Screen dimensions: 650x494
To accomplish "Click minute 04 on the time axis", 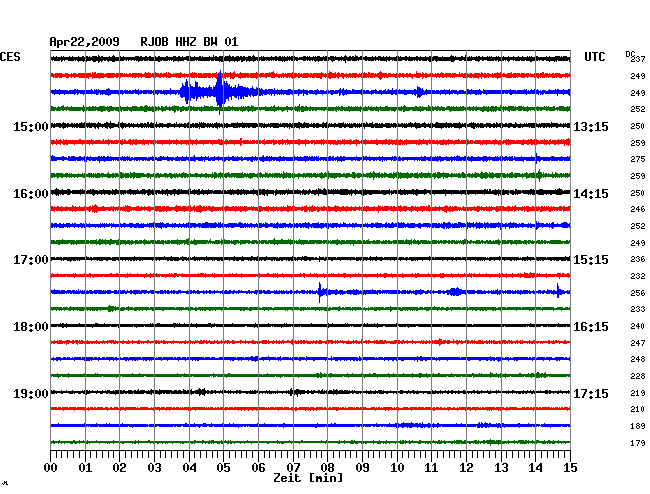I will coord(189,468).
